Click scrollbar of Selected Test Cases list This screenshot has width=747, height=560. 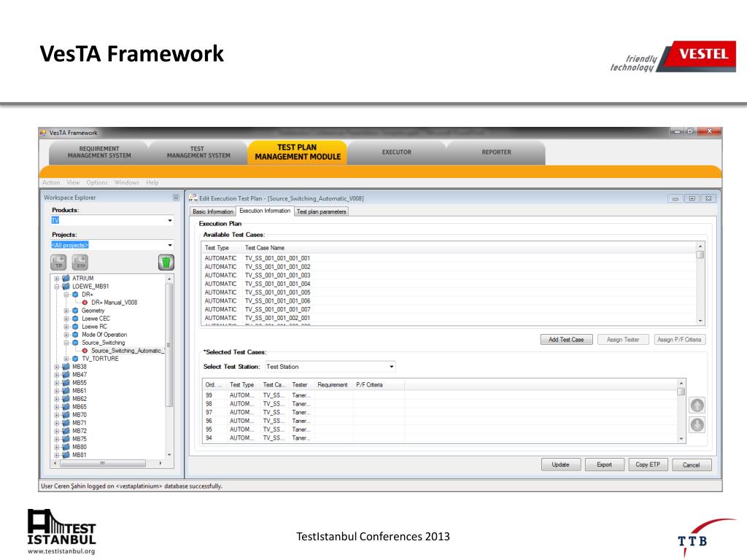click(x=681, y=411)
